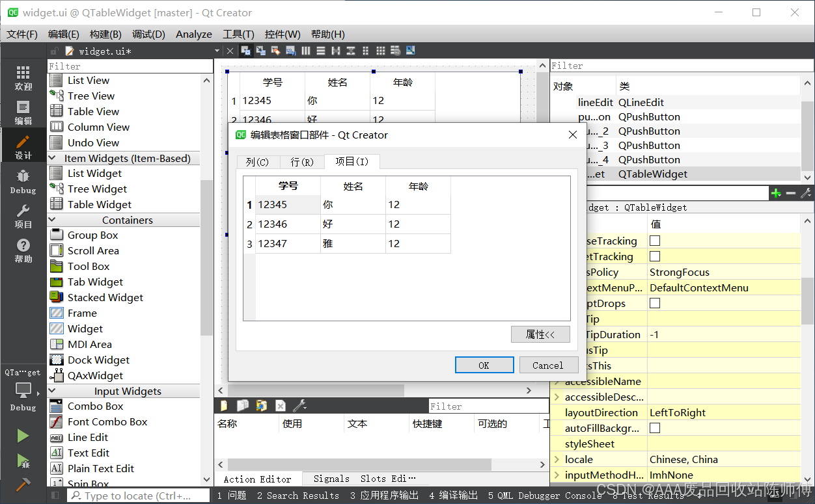Screen dimensions: 815x504
Task: Click the Build hammer icon
Action: pos(23,484)
